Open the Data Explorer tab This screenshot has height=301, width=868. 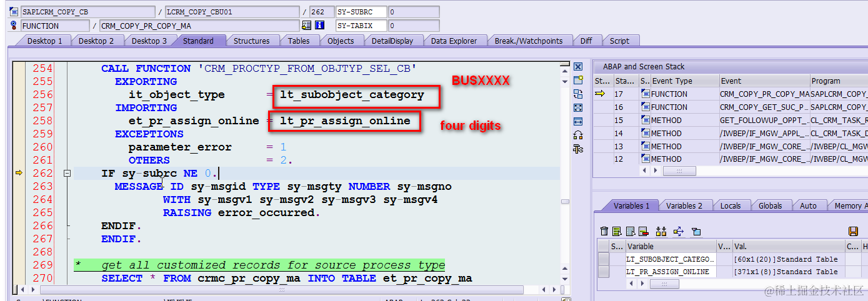pyautogui.click(x=454, y=41)
